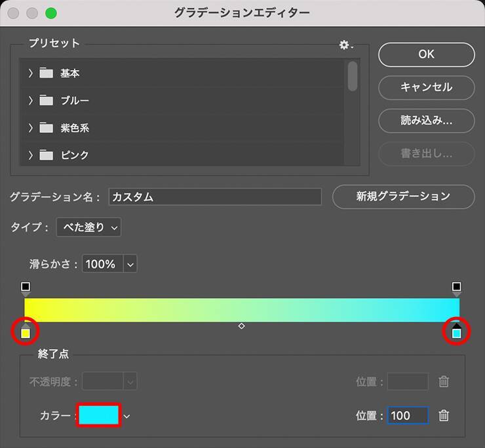
Task: Expand the 紫色系 preset folder
Action: click(30, 128)
